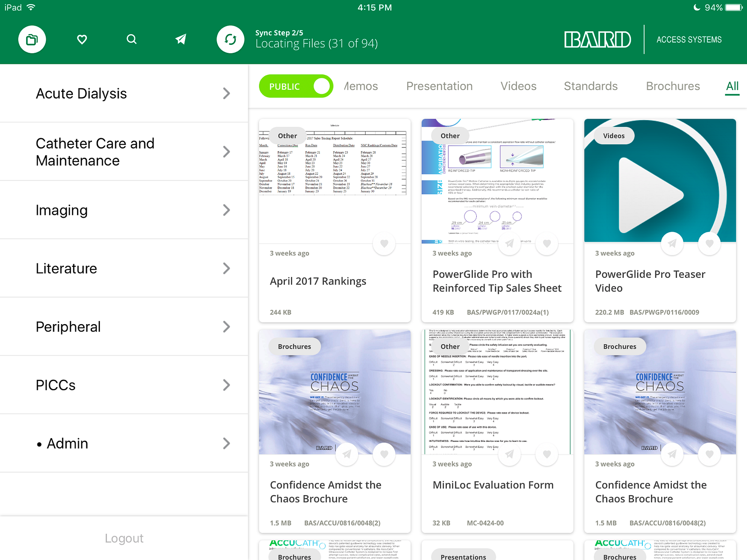
Task: Click the 244 KB file size
Action: [x=281, y=312]
